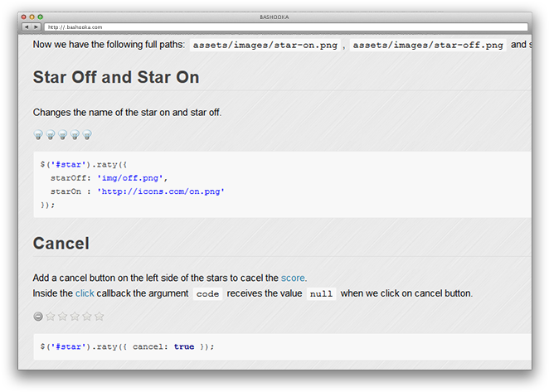
Task: Click the cancel rating minus icon
Action: click(x=38, y=317)
